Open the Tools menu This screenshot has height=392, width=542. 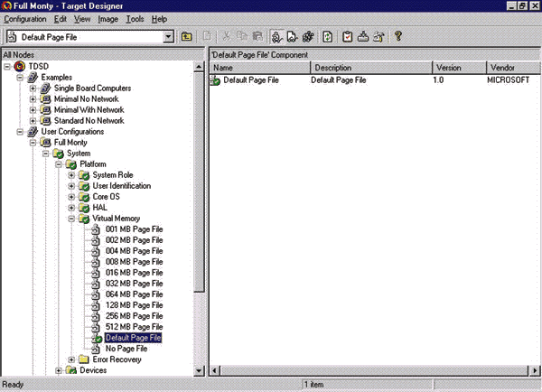click(135, 18)
